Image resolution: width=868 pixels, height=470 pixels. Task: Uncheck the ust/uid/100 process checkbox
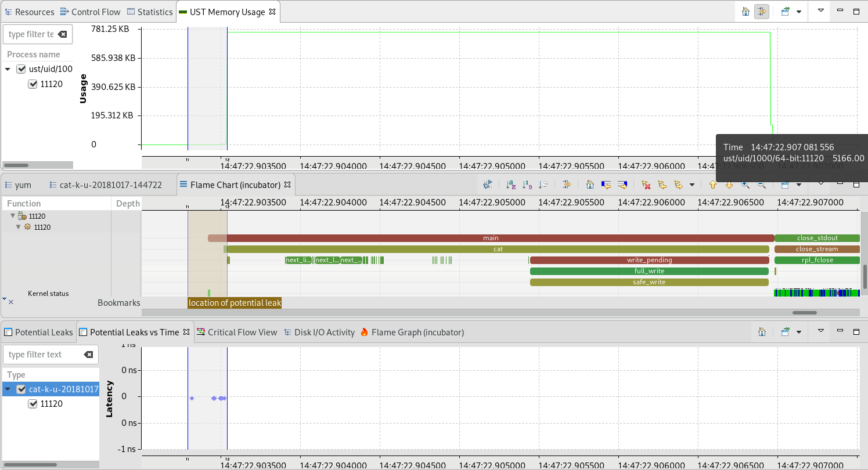click(x=21, y=69)
